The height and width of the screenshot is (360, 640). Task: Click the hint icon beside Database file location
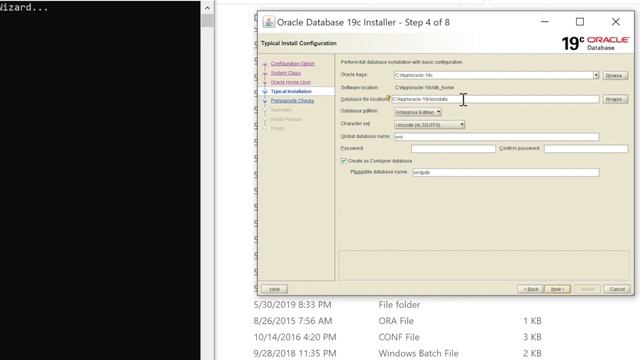(389, 98)
